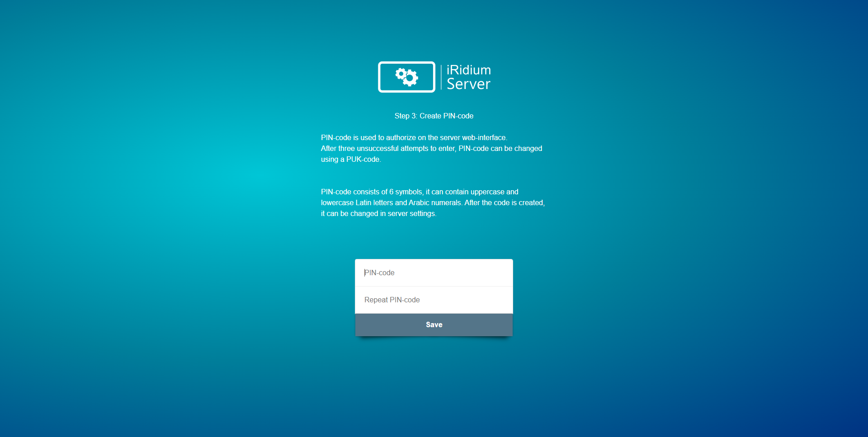Screen dimensions: 868x437
Task: Click the 'After three unsuccessful attempts' line
Action: (432, 148)
